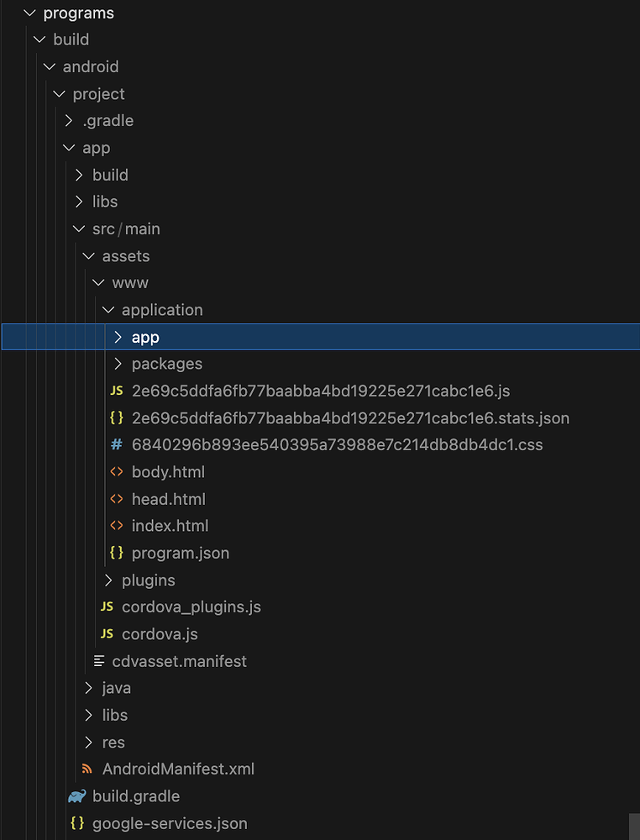Click the Gradle elephant icon beside build.gradle
The height and width of the screenshot is (840, 640).
(76, 795)
